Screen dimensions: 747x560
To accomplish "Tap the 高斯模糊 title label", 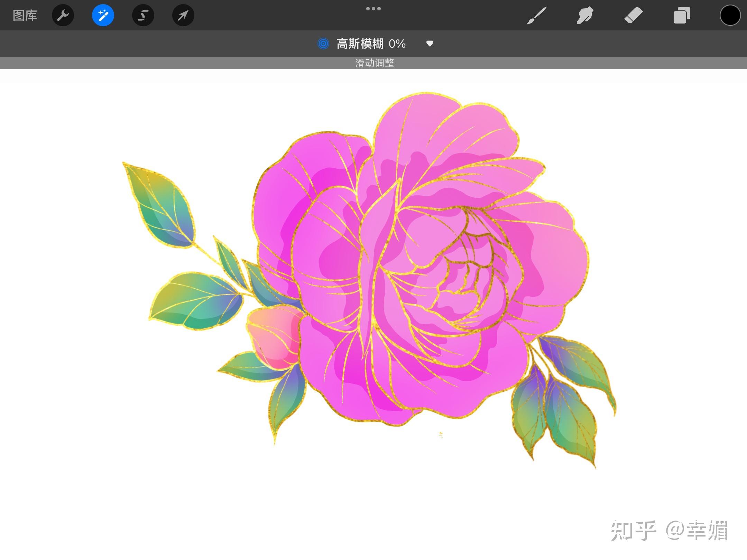I will (361, 44).
